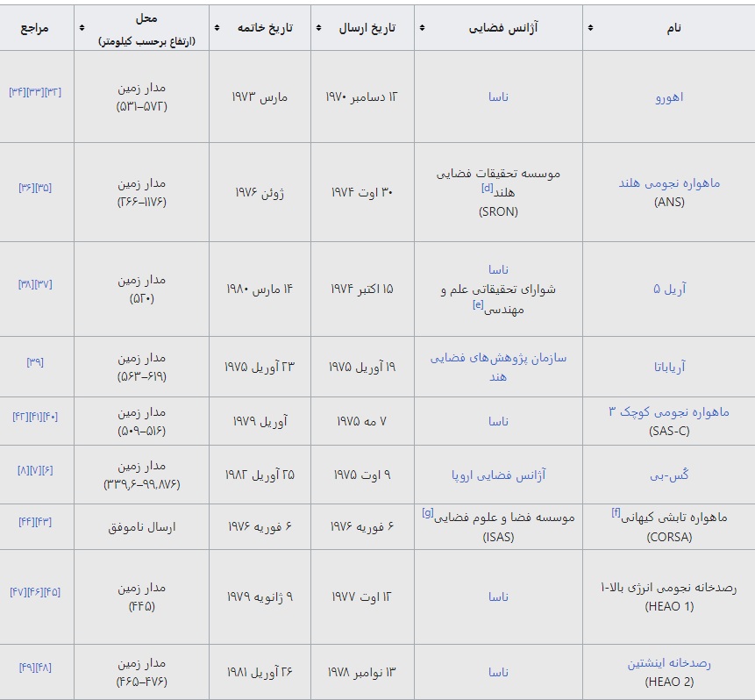Open reference [۴۱] in the SAS-C row
Screen dimensions: 755x700
click(x=35, y=417)
